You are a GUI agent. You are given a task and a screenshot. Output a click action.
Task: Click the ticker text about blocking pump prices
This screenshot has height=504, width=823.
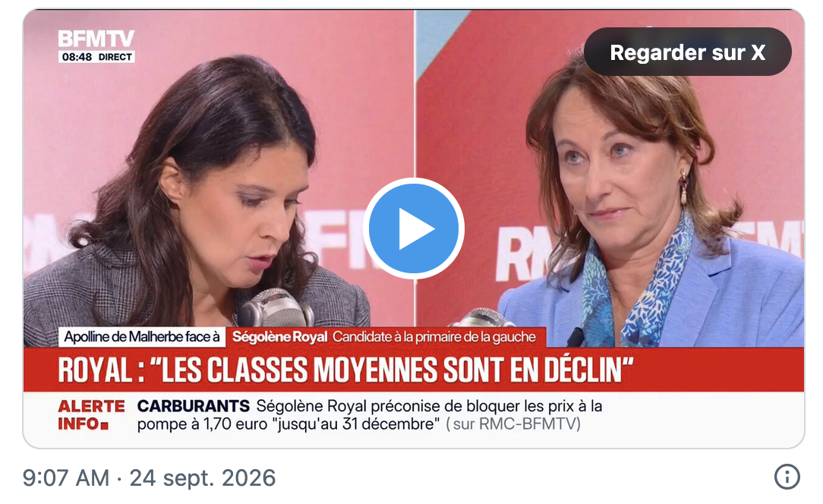coord(370,414)
